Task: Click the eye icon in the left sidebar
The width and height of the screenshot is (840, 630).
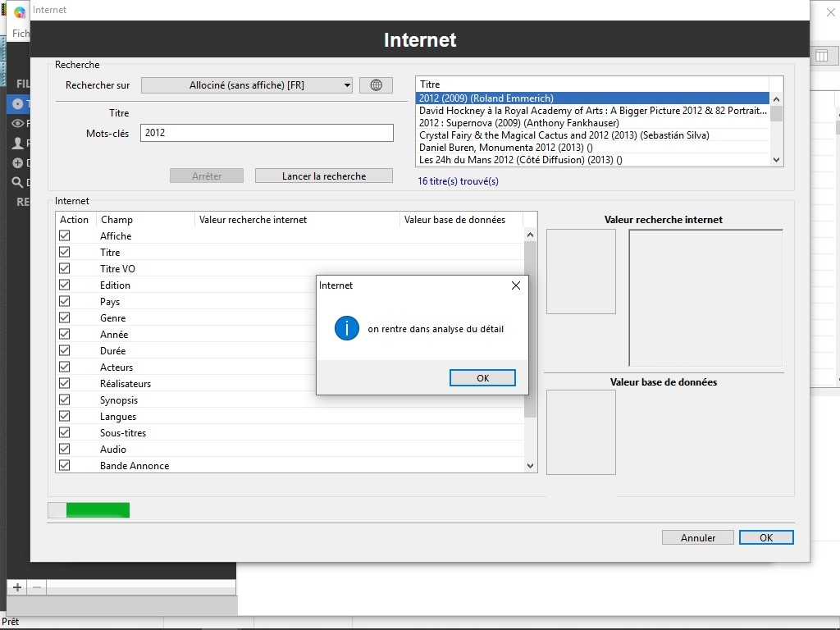Action: coord(17,124)
